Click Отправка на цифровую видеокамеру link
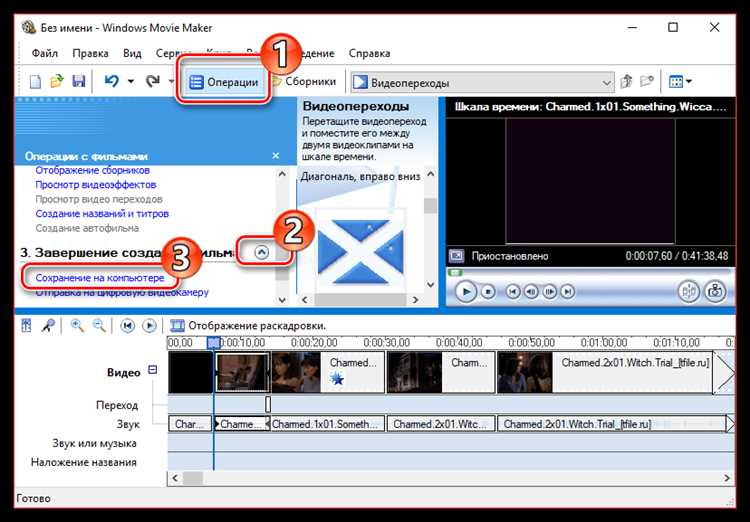Image resolution: width=750 pixels, height=522 pixels. (x=122, y=292)
